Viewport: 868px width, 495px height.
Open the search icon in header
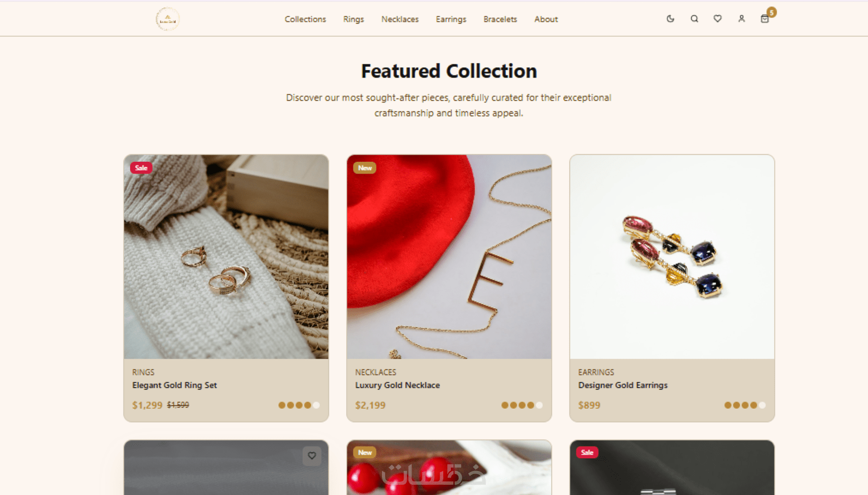coord(694,19)
